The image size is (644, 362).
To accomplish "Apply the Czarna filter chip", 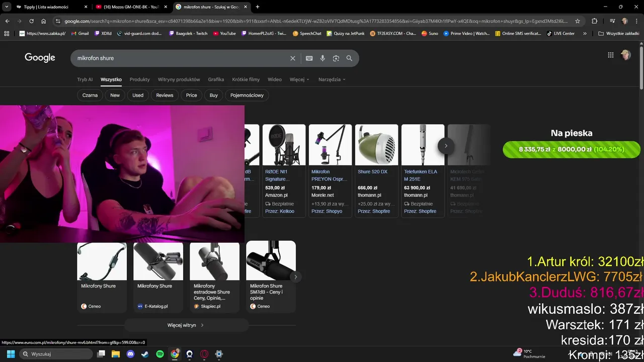I will click(90, 95).
